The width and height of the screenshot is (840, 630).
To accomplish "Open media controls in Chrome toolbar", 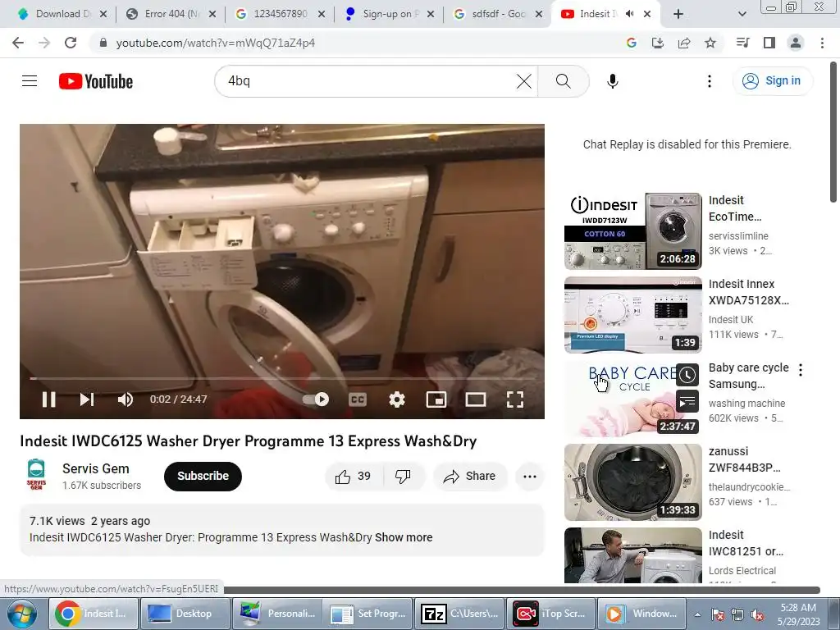I will pyautogui.click(x=742, y=43).
